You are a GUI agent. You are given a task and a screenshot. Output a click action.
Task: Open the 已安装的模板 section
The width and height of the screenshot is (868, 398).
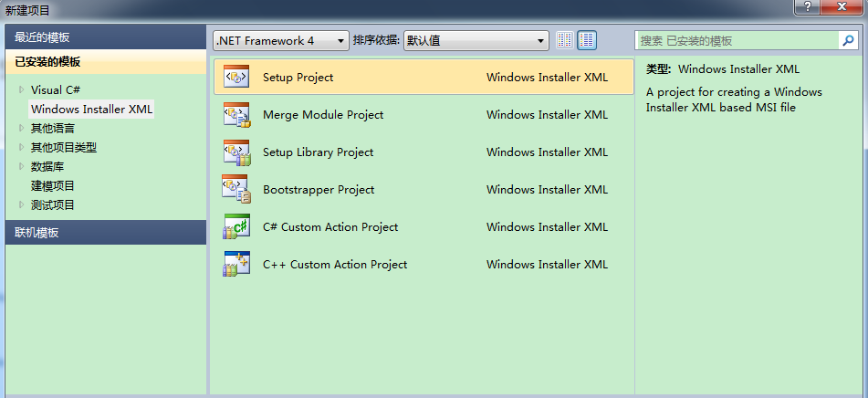[106, 62]
